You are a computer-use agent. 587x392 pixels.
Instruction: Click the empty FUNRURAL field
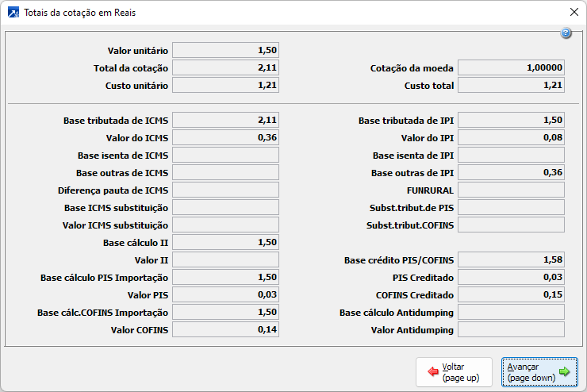[x=511, y=190]
